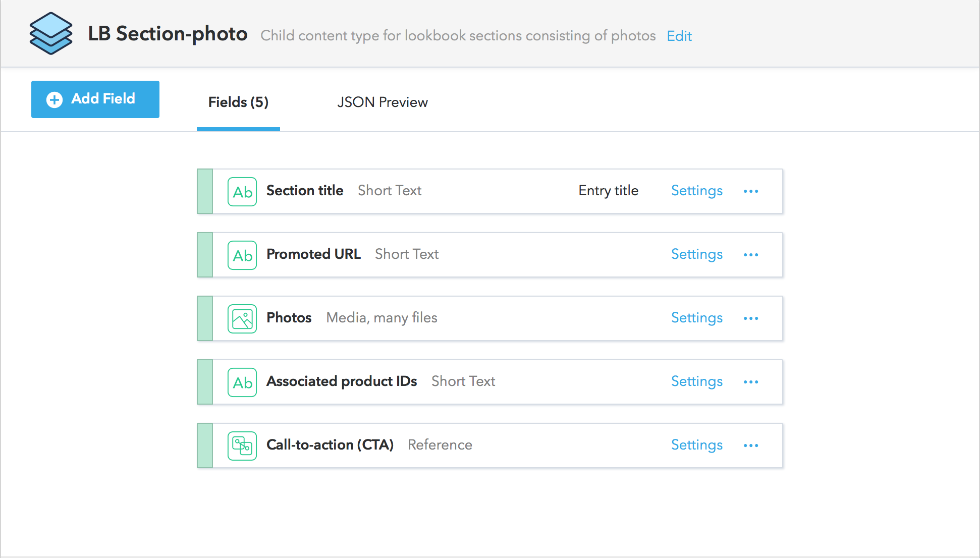Grab the green drag handle of Promoted URL
Screen dimensions: 980x558
tap(205, 255)
